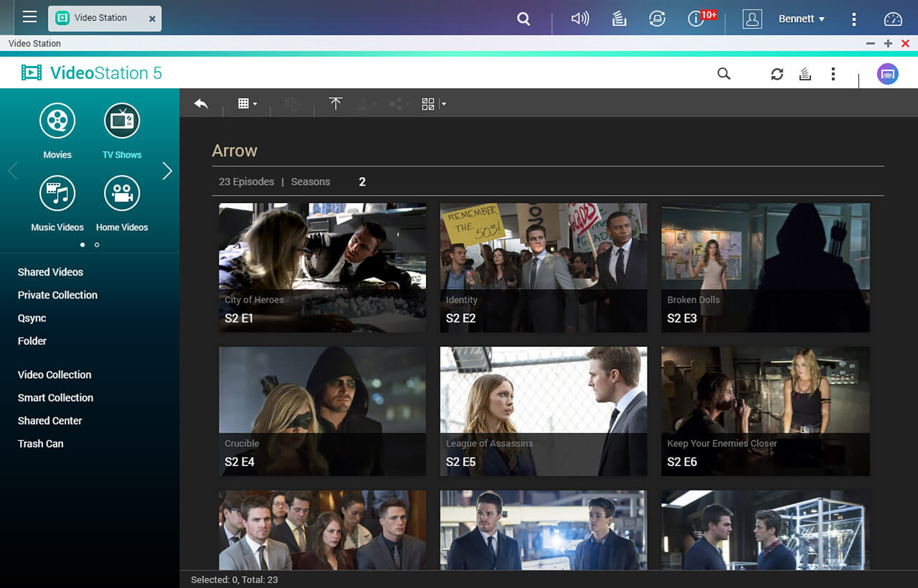This screenshot has width=918, height=588.
Task: Click the user profile icon
Action: [x=752, y=19]
